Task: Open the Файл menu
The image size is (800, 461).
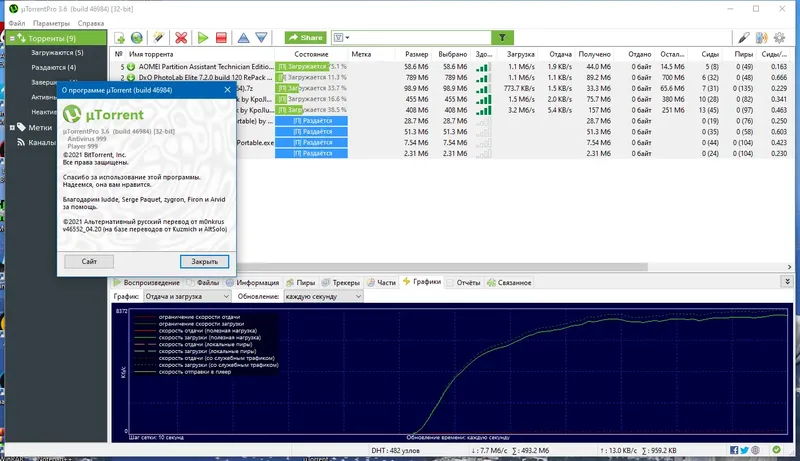Action: pos(17,23)
